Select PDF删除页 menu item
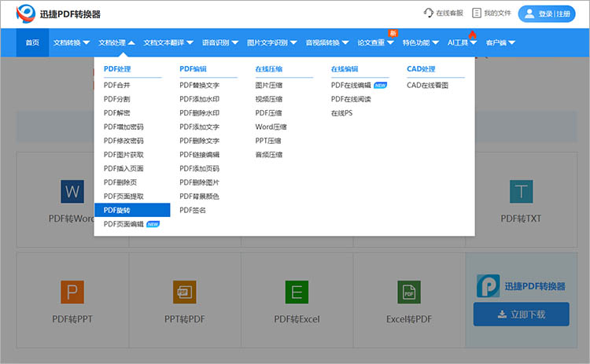 [x=120, y=182]
